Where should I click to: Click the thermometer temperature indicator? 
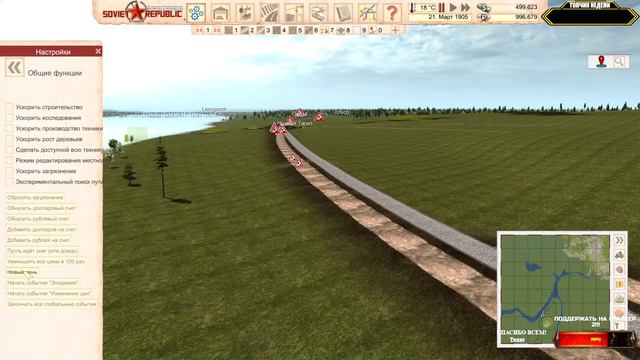click(x=412, y=7)
